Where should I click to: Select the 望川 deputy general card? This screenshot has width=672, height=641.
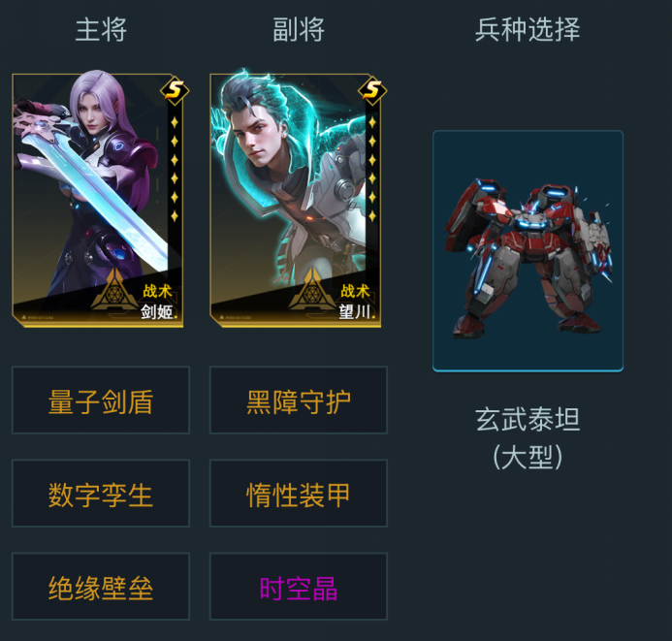(296, 201)
